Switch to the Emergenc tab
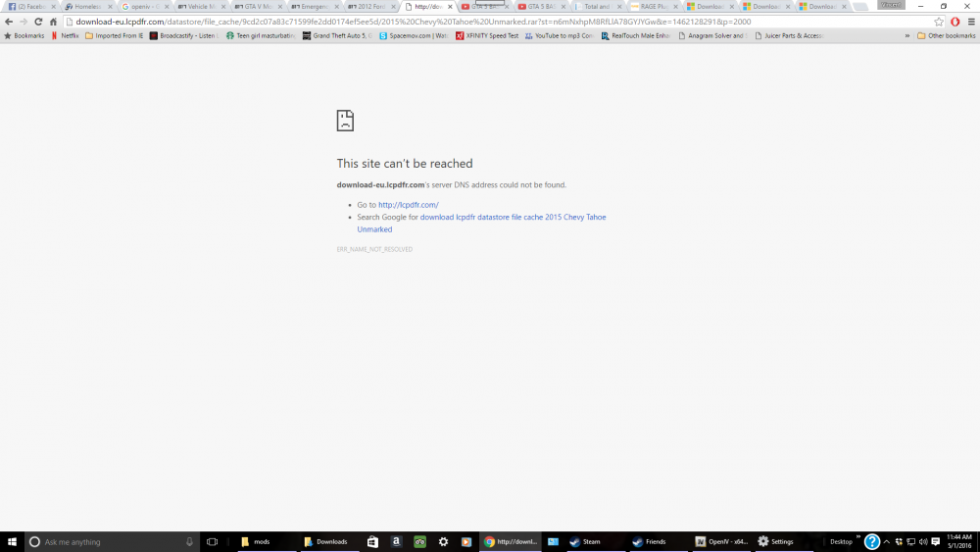The height and width of the screenshot is (552, 980). [x=314, y=6]
